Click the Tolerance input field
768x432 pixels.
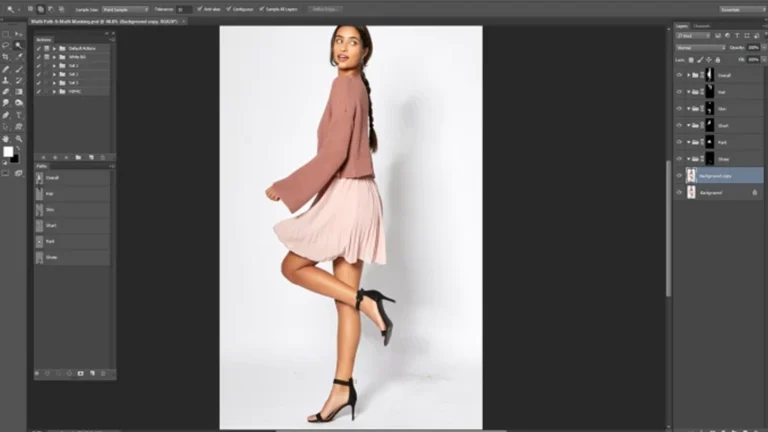pyautogui.click(x=183, y=9)
